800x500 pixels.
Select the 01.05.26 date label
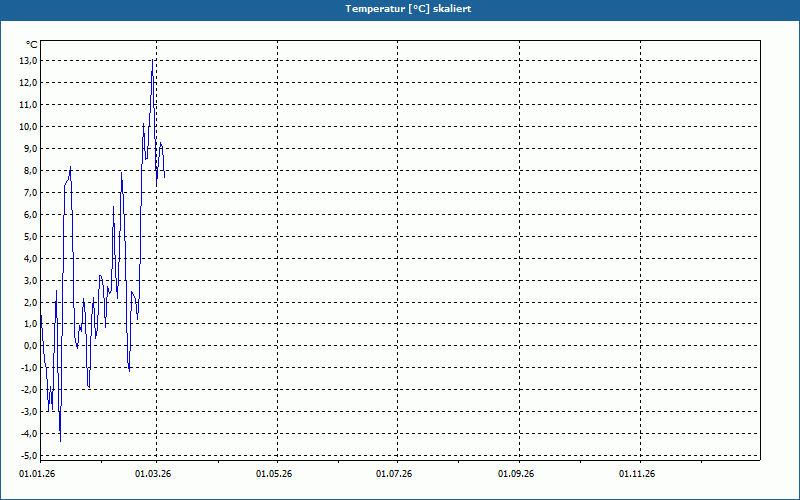274,473
